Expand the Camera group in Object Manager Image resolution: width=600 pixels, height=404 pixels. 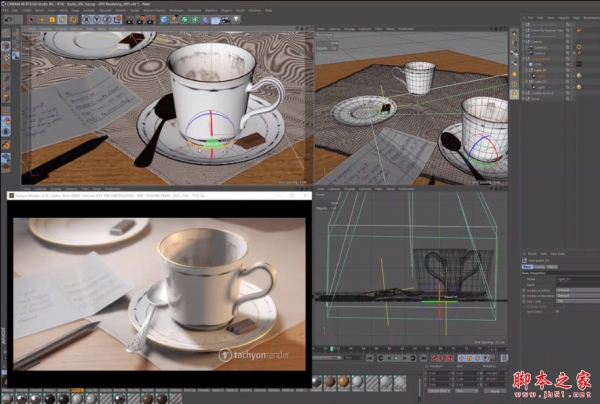524,42
